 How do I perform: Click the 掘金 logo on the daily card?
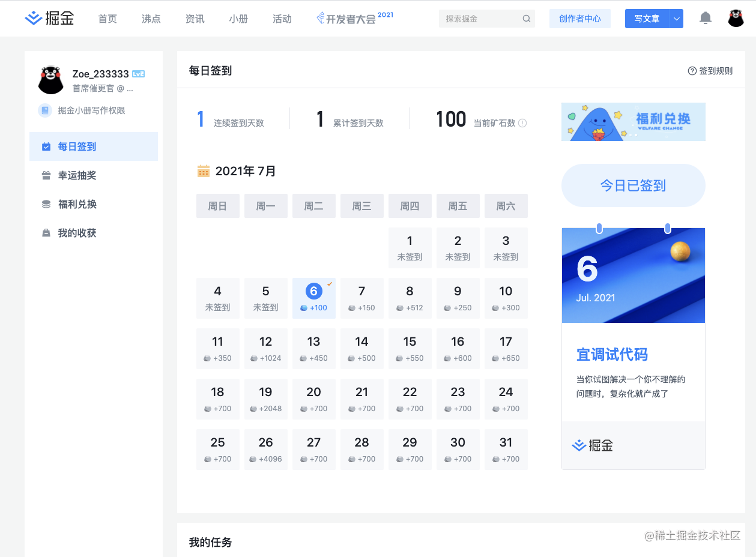pyautogui.click(x=592, y=445)
